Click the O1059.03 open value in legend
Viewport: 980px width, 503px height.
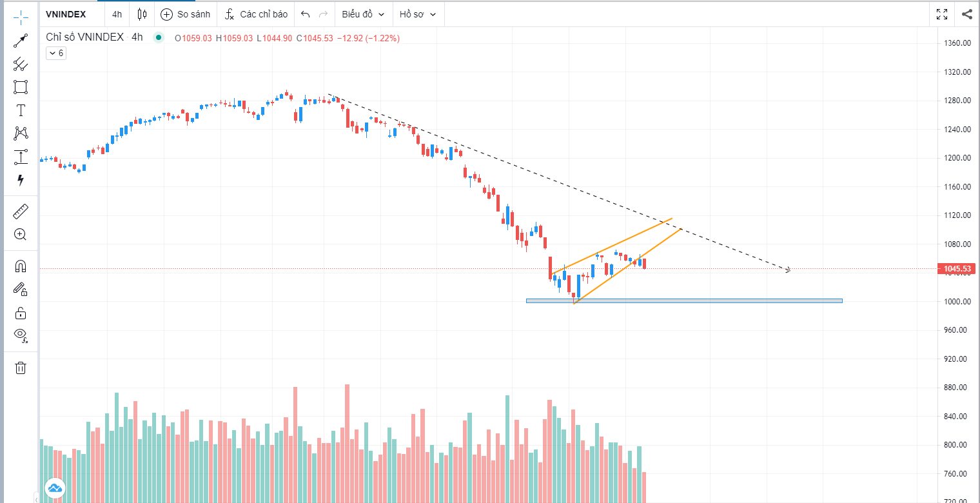(x=193, y=38)
